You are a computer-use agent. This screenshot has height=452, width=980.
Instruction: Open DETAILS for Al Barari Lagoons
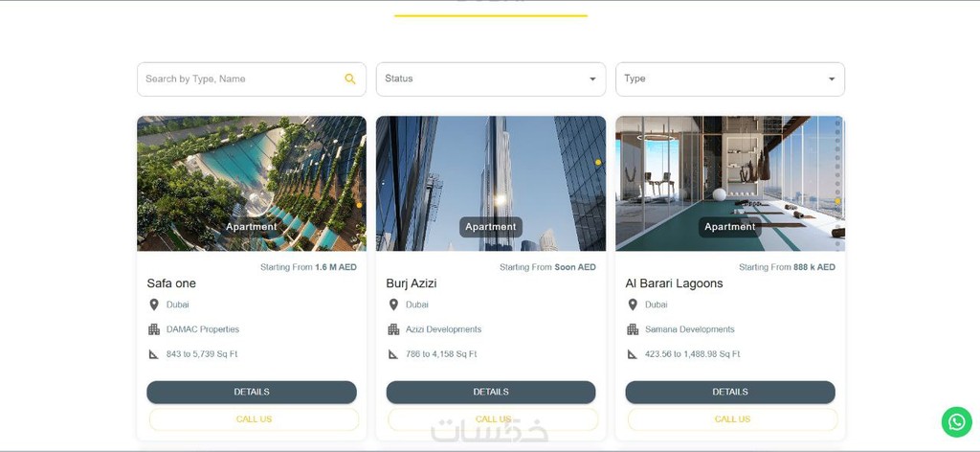(x=730, y=392)
